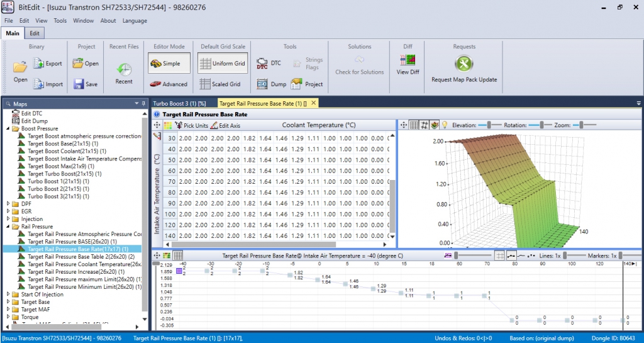Open a binary file with the Open folder icon
Image resolution: width=644 pixels, height=343 pixels.
pyautogui.click(x=19, y=67)
